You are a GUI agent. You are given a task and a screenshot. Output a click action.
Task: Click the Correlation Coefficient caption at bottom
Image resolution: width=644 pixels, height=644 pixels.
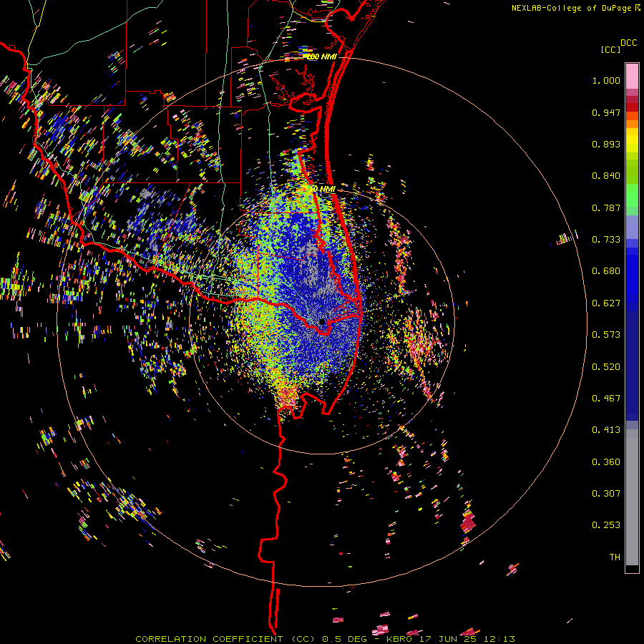[325, 639]
